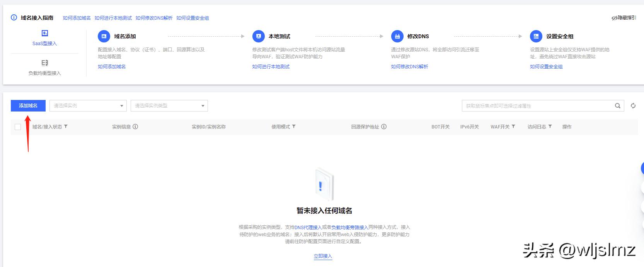Image resolution: width=644 pixels, height=267 pixels.
Task: Click the 本地测试 step icon
Action: click(258, 36)
